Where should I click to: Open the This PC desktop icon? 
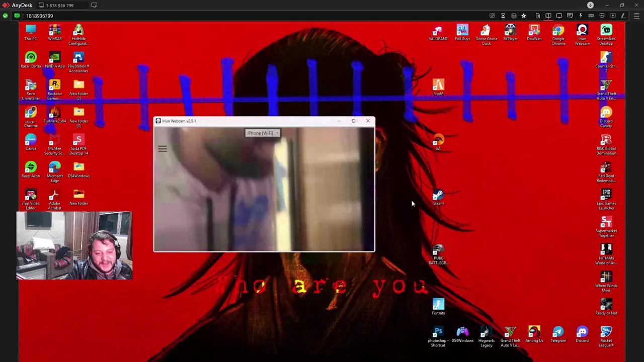(31, 33)
